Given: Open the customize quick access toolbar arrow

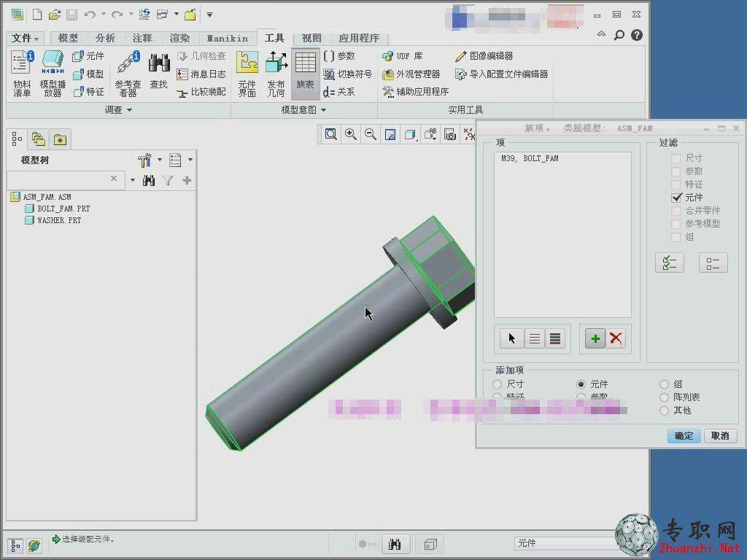Looking at the screenshot, I should click(209, 15).
